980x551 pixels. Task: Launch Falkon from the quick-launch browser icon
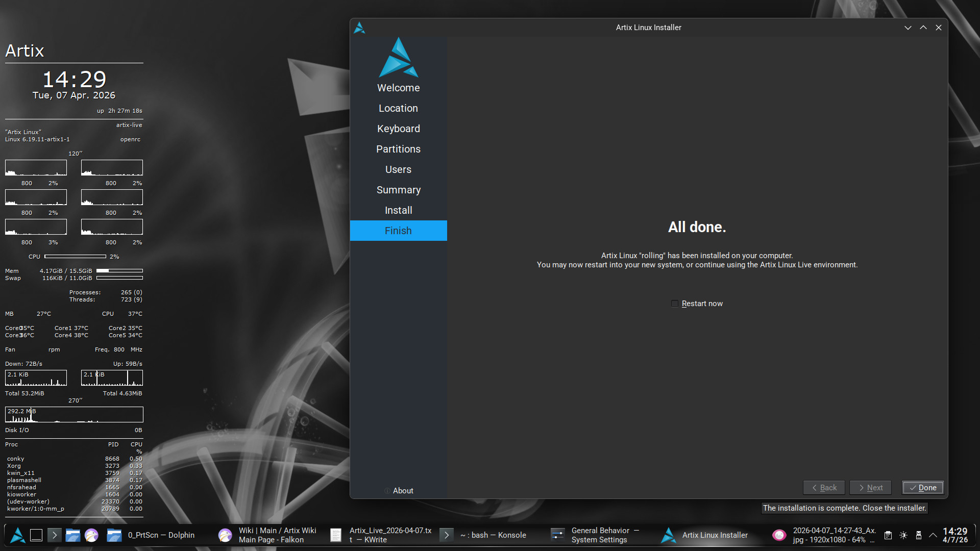point(91,535)
